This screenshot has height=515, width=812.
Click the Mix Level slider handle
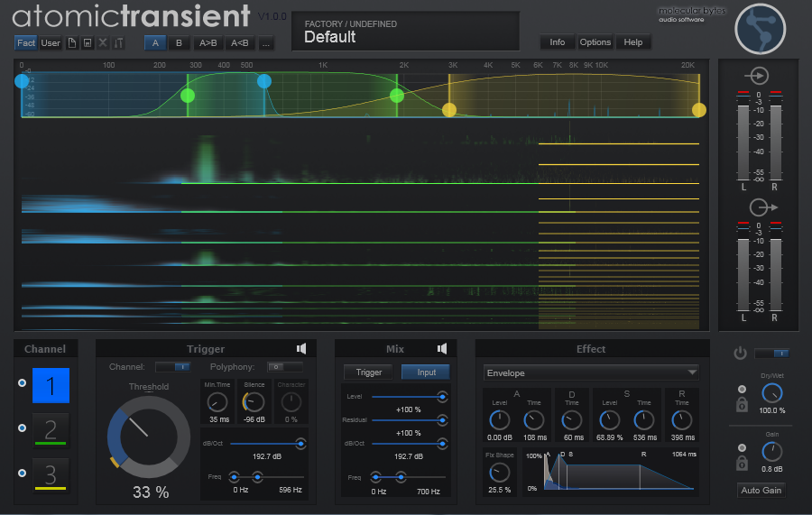[442, 396]
